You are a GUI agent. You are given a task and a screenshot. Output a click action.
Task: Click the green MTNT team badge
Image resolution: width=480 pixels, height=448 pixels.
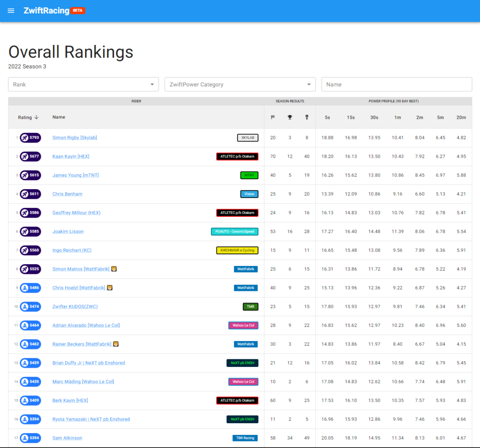pyautogui.click(x=249, y=175)
